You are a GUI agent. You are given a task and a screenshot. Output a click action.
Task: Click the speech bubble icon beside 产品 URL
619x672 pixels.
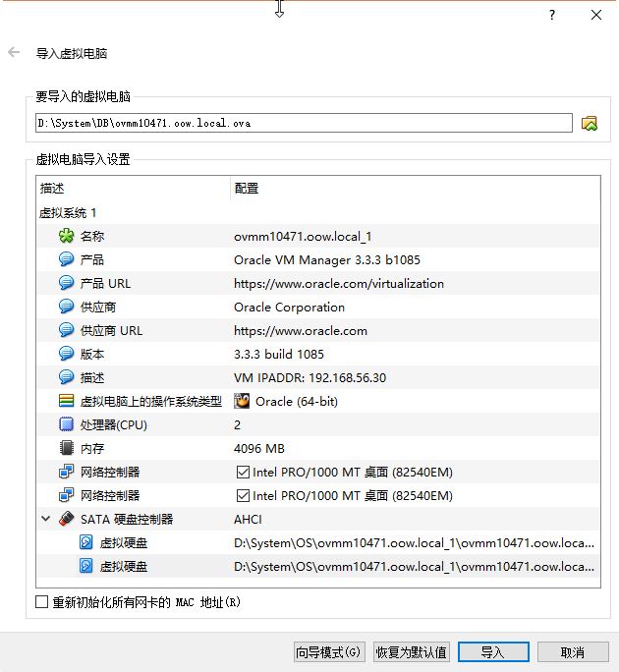point(66,283)
